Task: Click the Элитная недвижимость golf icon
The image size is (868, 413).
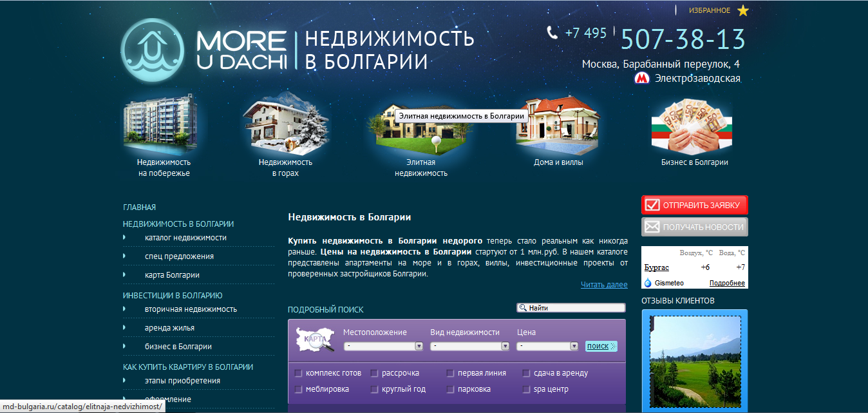Action: tap(419, 135)
